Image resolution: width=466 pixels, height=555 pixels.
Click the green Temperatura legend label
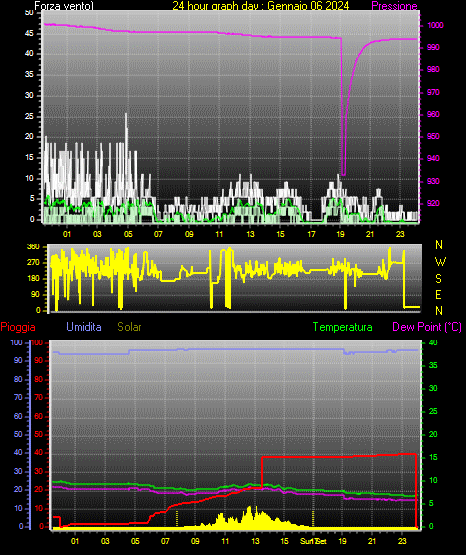[343, 327]
